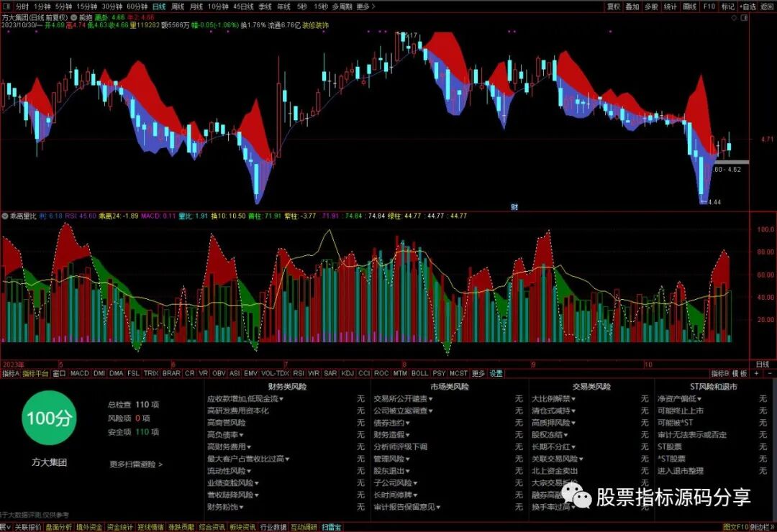Click the panel layout icon before 分时
Image resolution: width=777 pixels, height=532 pixels.
[6, 6]
